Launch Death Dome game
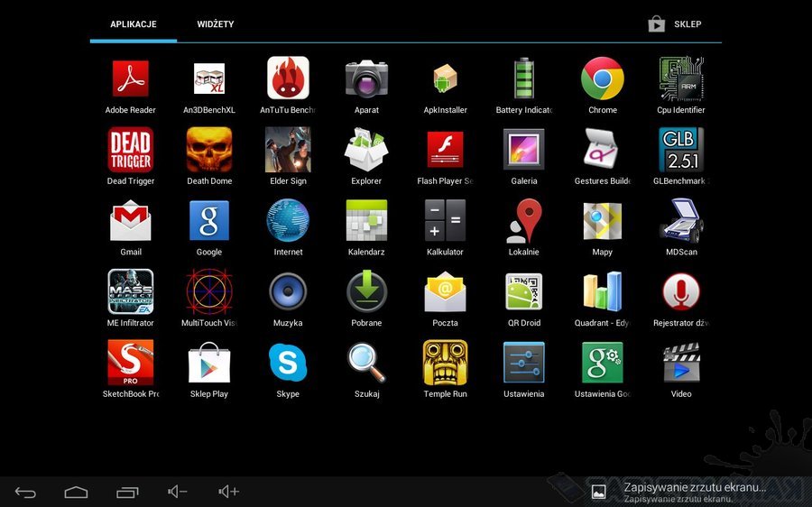This screenshot has width=812, height=507. [x=209, y=150]
